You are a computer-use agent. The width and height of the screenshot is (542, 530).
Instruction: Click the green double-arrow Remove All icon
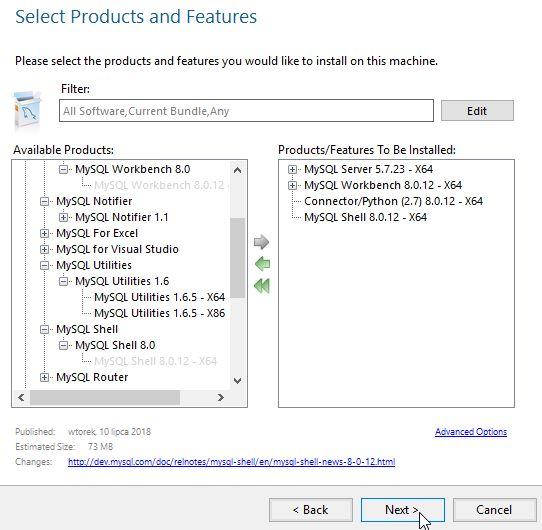(262, 286)
